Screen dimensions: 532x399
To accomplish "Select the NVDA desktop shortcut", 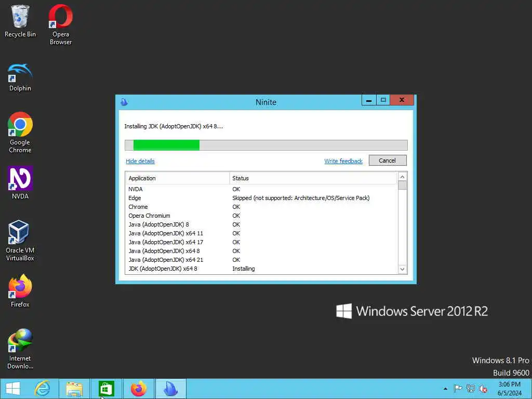I will (x=20, y=182).
